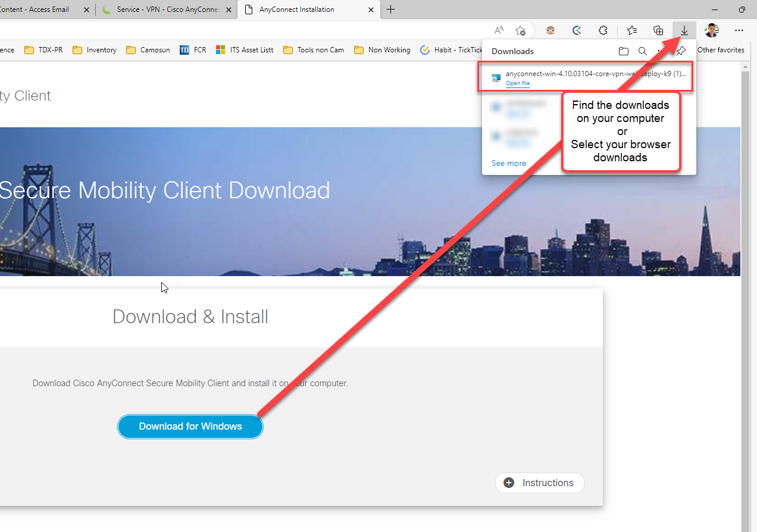
Task: Open Inventory bookmarks folder
Action: point(95,50)
